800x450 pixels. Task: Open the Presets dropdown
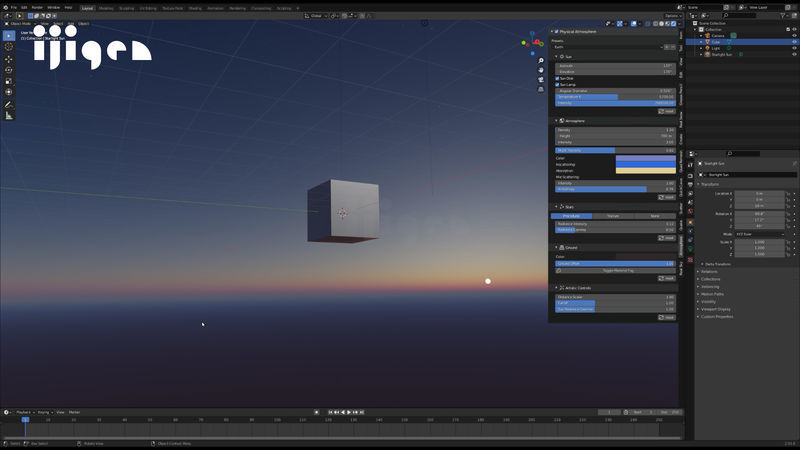[x=607, y=47]
